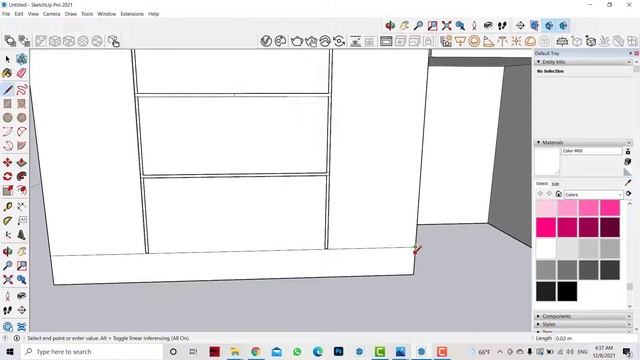Select the Axes tool
The width and height of the screenshot is (640, 360).
pyautogui.click(x=7, y=235)
